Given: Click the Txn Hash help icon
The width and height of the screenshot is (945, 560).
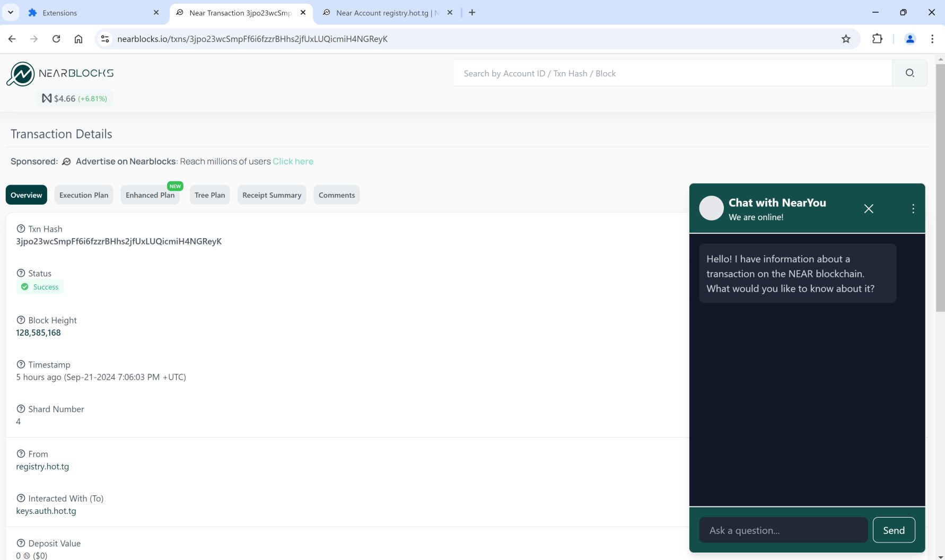Looking at the screenshot, I should tap(21, 229).
